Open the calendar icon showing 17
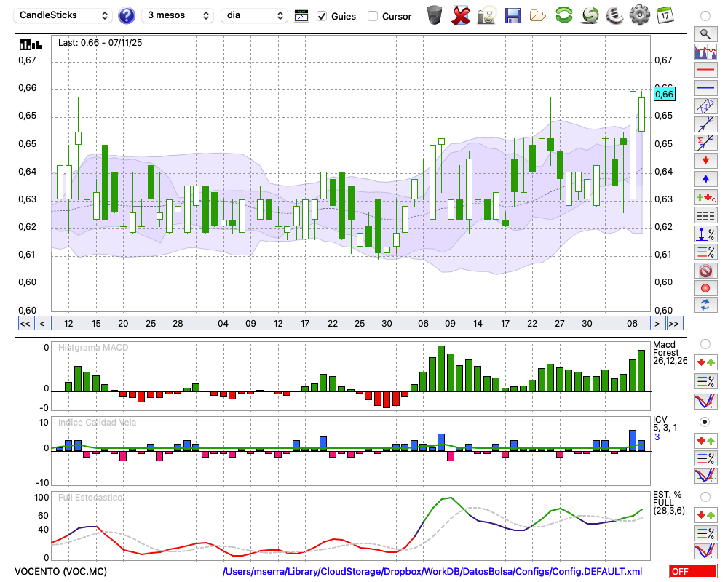The height and width of the screenshot is (582, 728). pos(665,15)
